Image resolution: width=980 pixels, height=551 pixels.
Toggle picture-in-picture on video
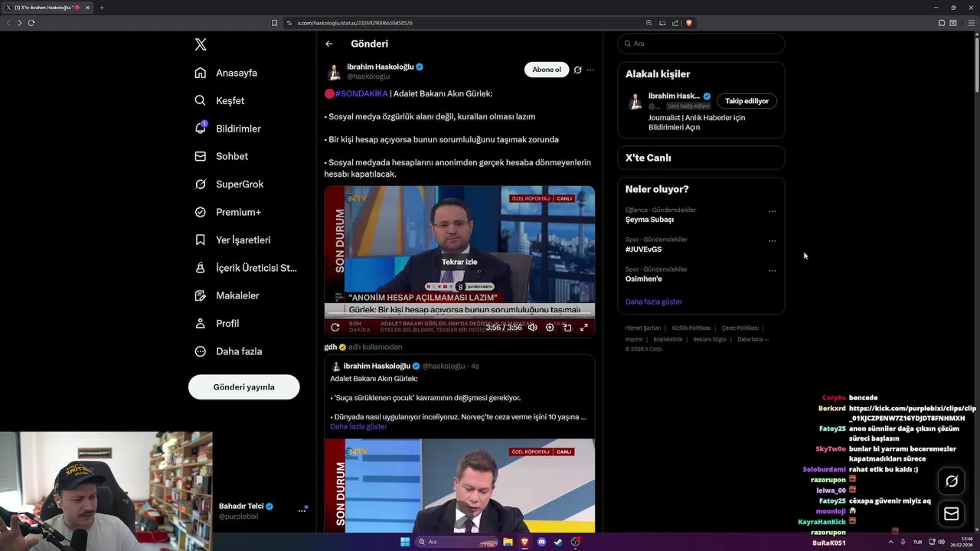(567, 327)
